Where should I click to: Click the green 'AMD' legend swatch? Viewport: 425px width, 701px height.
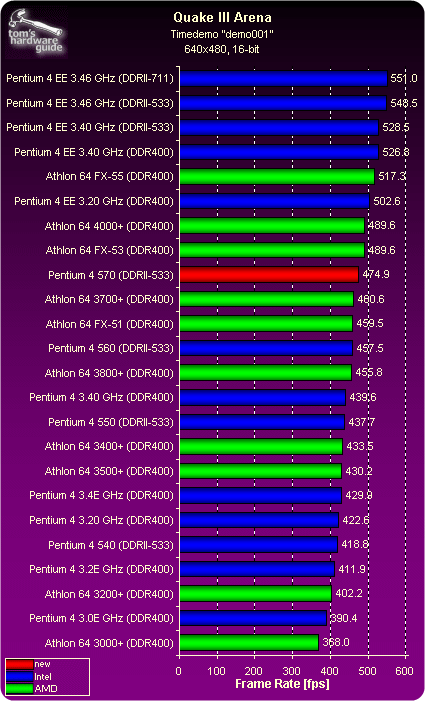pyautogui.click(x=19, y=688)
